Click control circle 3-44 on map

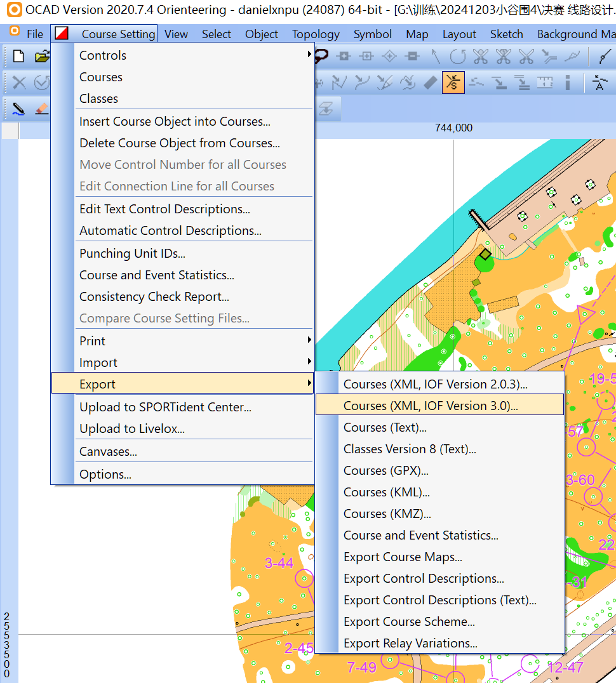tap(305, 578)
